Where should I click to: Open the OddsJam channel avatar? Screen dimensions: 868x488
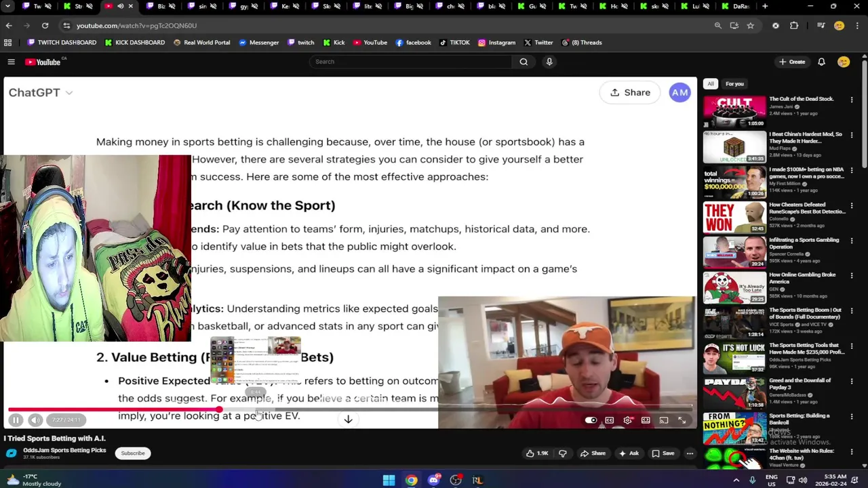click(12, 453)
